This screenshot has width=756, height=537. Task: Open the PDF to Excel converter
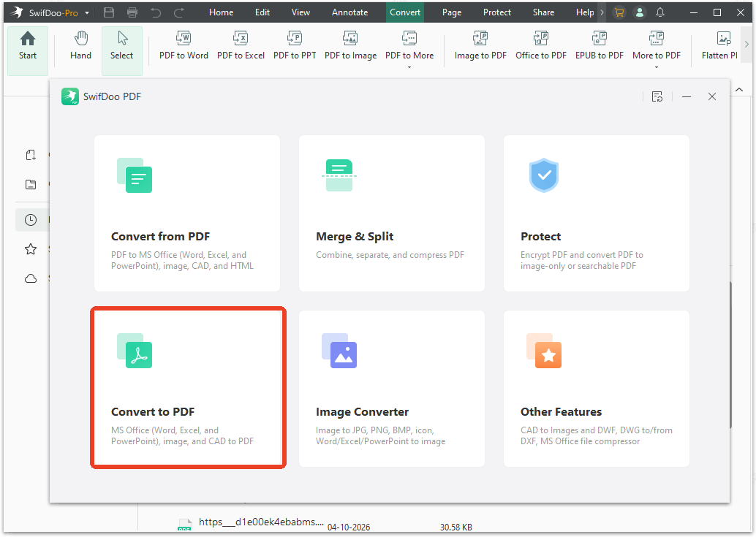(x=241, y=47)
